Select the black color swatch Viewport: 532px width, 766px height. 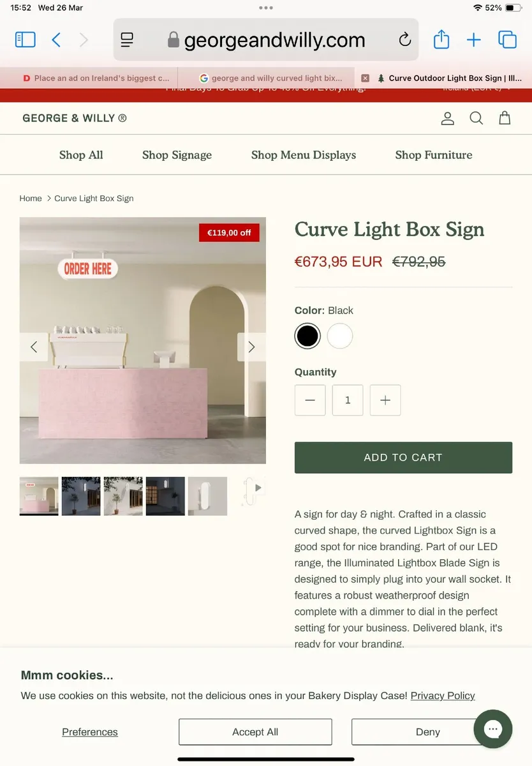(307, 336)
